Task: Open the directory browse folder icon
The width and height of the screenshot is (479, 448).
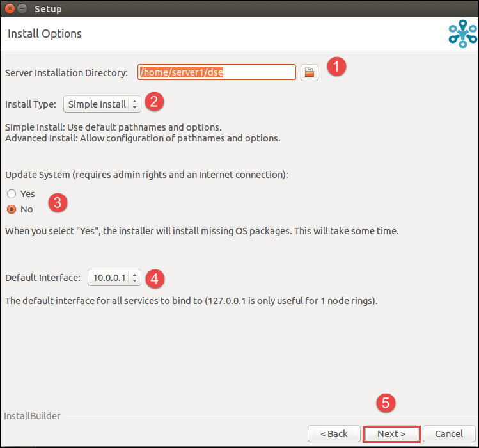Action: (310, 73)
